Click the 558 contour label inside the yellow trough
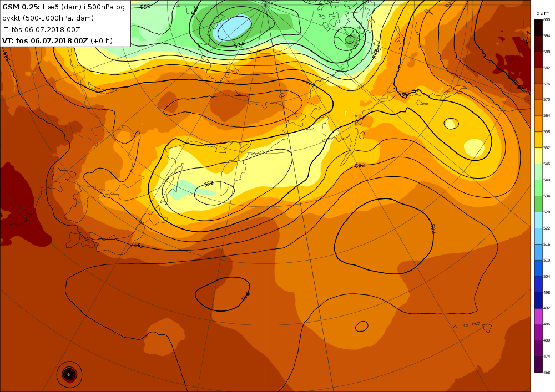555x392 pixels. (209, 184)
